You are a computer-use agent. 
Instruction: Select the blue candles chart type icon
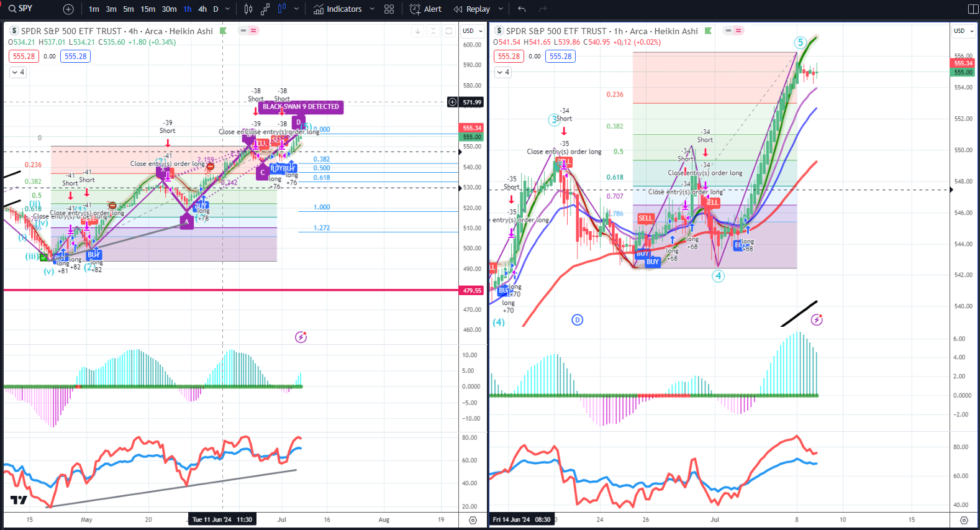[x=281, y=9]
